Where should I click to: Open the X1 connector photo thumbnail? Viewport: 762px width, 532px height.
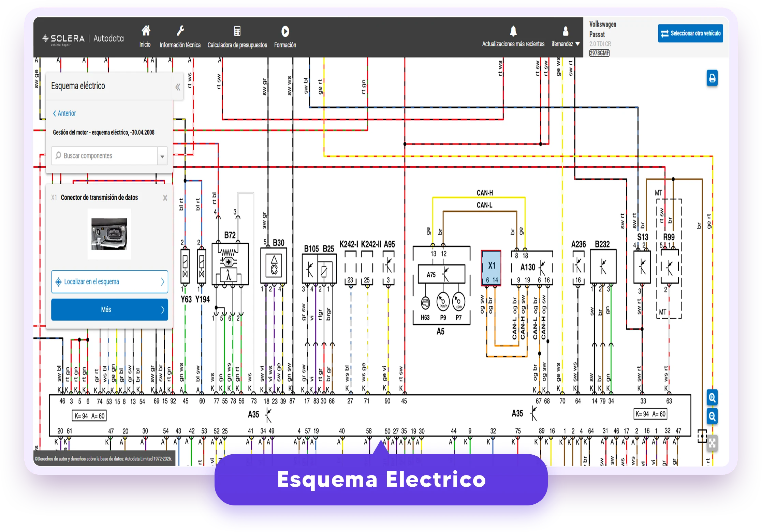coord(109,234)
